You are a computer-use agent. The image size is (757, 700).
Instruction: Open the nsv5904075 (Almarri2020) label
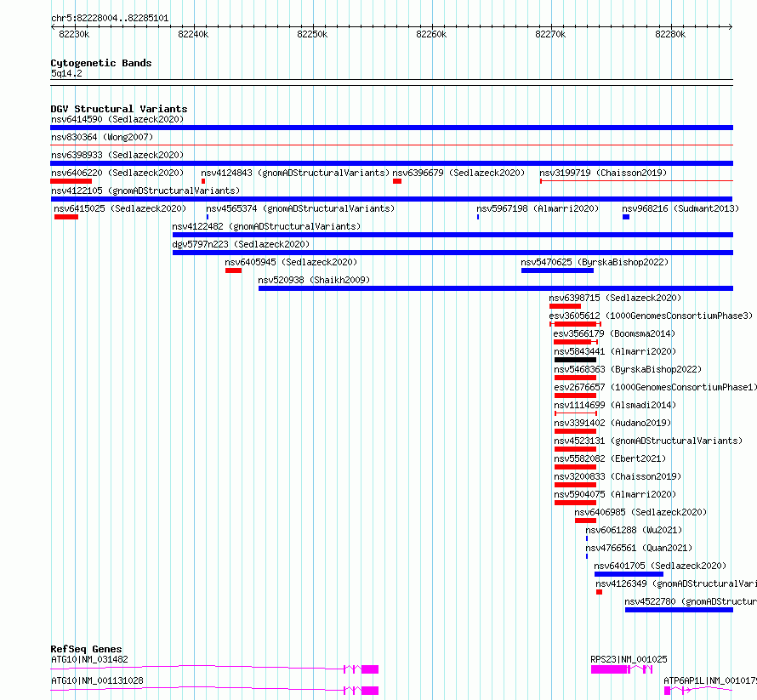coord(615,494)
